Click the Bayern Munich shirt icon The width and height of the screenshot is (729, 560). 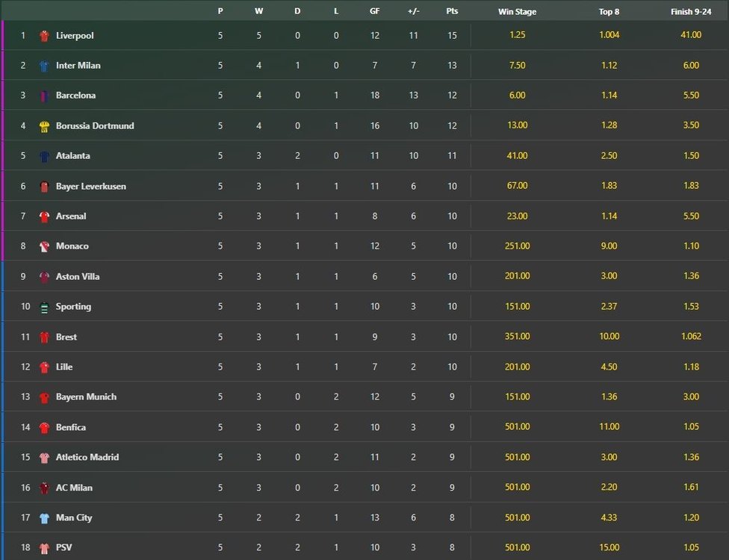point(44,397)
